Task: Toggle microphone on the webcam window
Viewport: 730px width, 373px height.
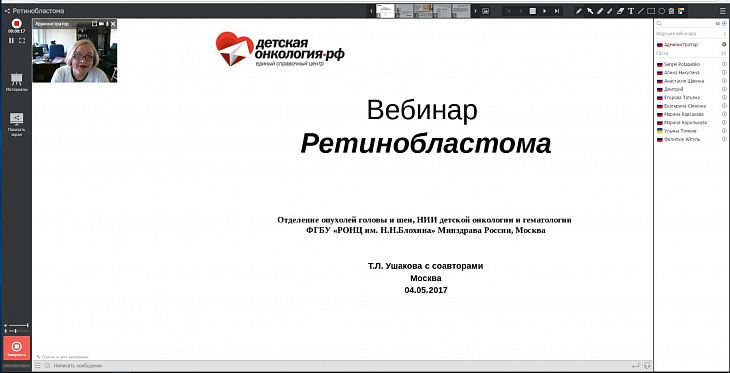Action: 107,23
